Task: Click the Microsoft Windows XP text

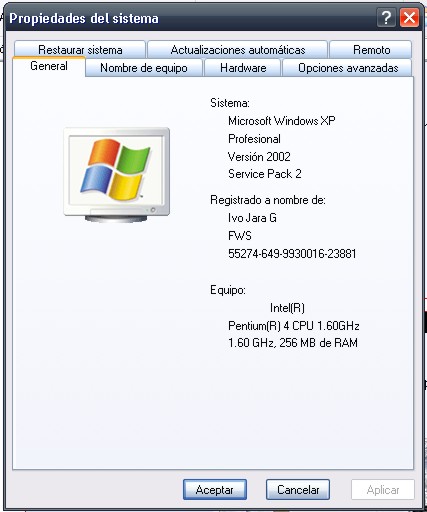Action: tap(282, 121)
